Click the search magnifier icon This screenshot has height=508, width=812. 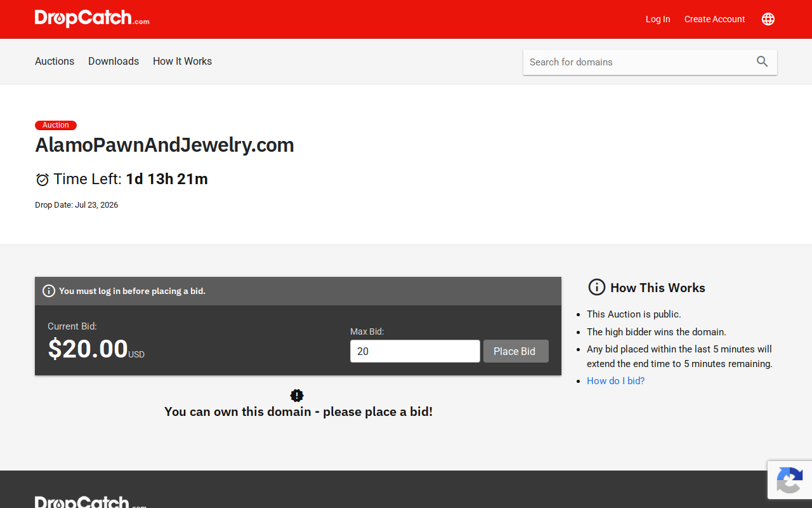coord(763,62)
